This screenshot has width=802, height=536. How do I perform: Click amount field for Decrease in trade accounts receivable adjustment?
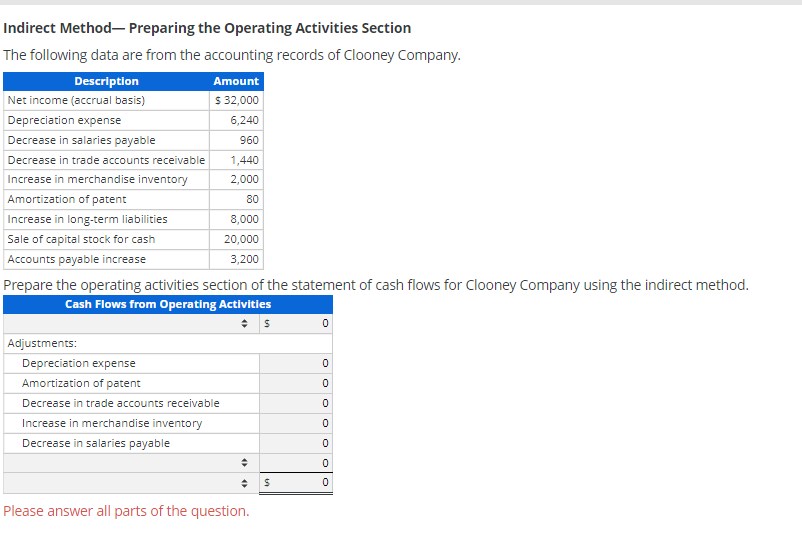click(296, 403)
